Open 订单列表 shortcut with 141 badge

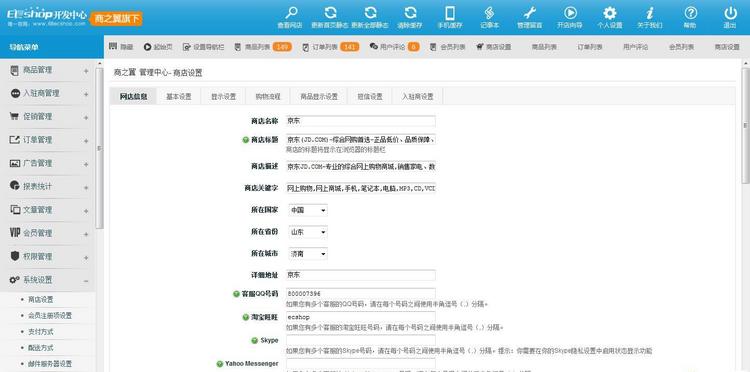331,47
